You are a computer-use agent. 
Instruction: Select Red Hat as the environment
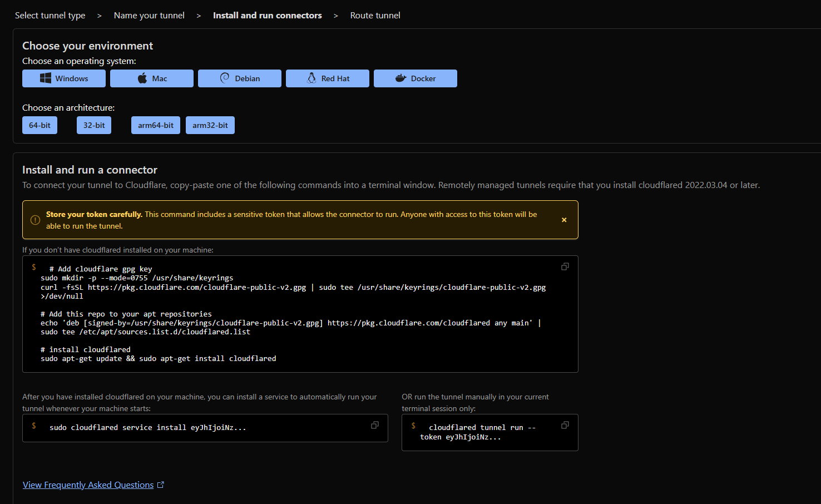click(328, 78)
